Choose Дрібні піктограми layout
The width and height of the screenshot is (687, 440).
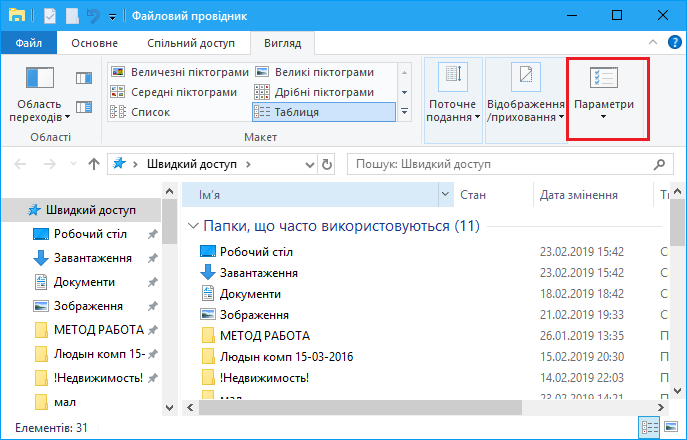click(x=315, y=92)
